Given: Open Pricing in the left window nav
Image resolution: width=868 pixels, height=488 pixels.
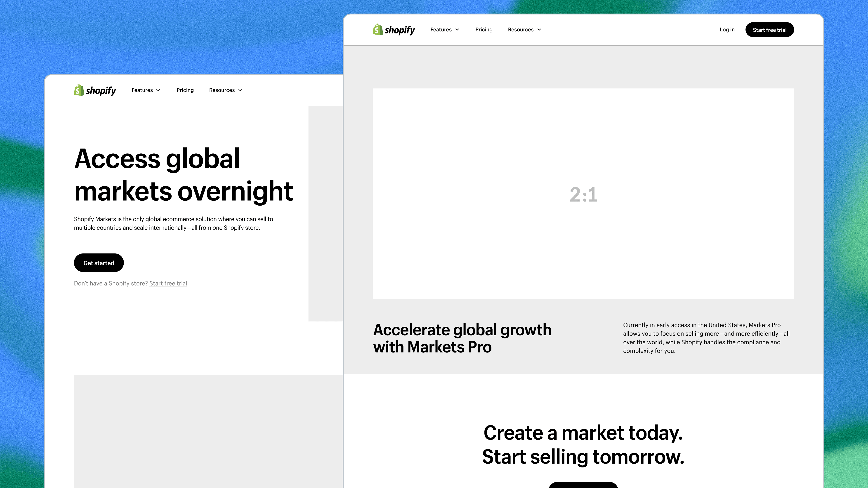Looking at the screenshot, I should [x=185, y=90].
